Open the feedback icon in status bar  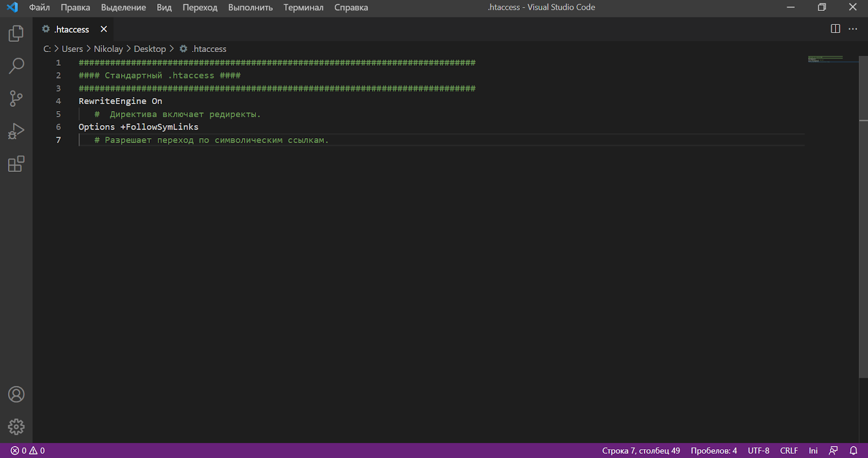(833, 450)
